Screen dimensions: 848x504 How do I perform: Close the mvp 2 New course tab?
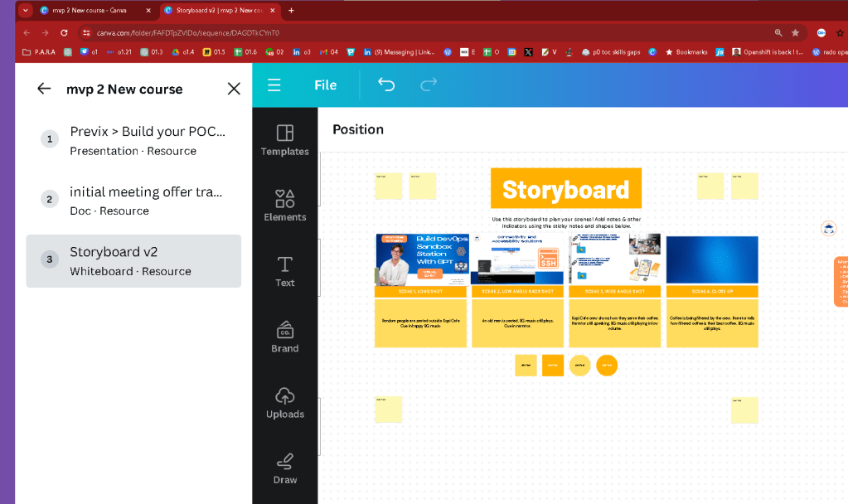(148, 10)
